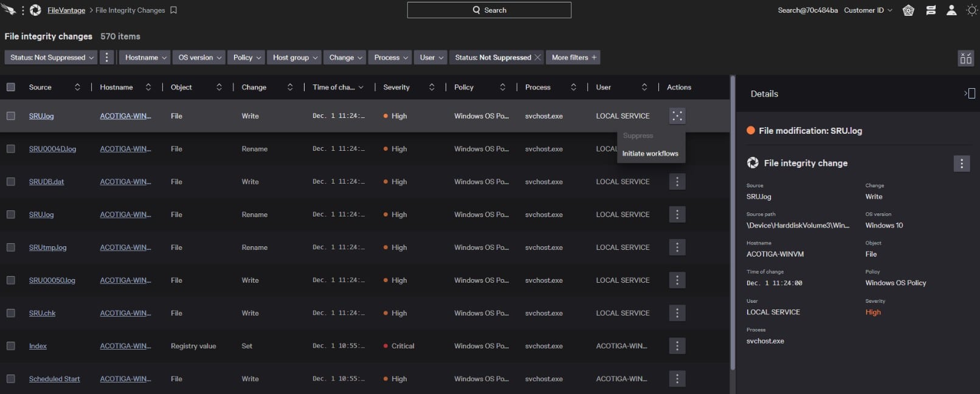Open the Scheduled Start source link

(54, 379)
